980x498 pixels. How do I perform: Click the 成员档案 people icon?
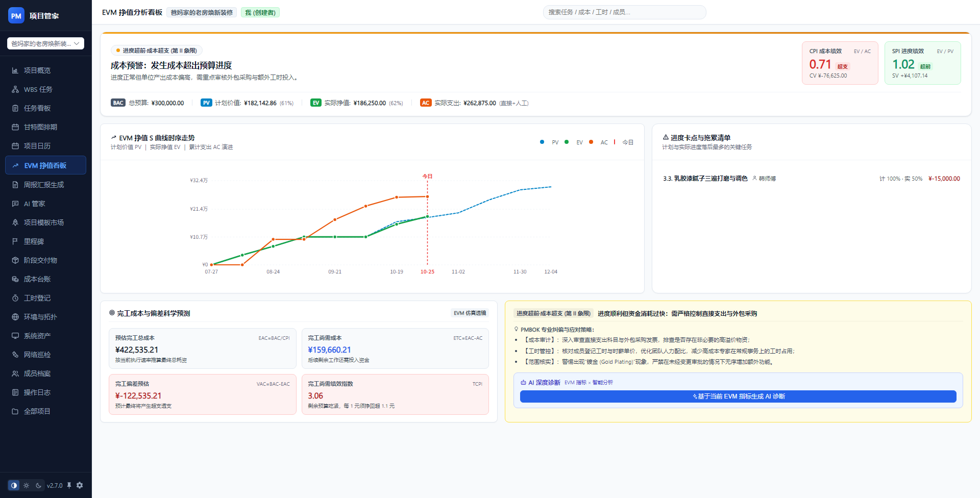[x=15, y=373]
